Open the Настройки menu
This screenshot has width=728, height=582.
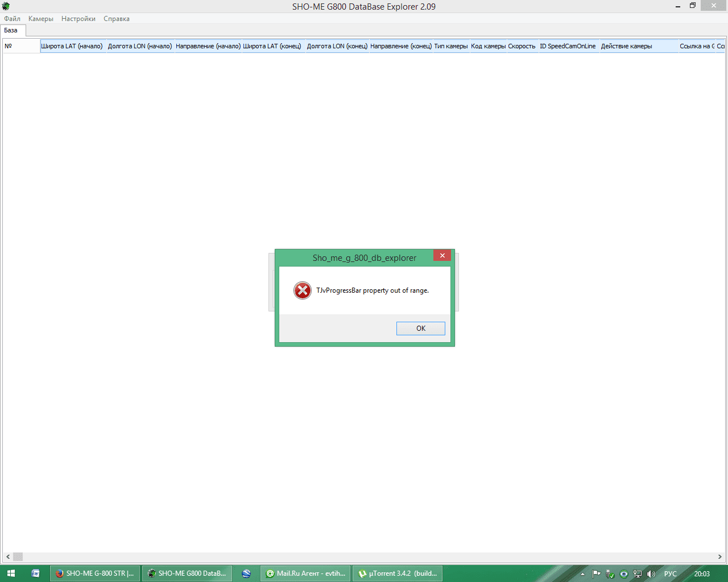78,19
